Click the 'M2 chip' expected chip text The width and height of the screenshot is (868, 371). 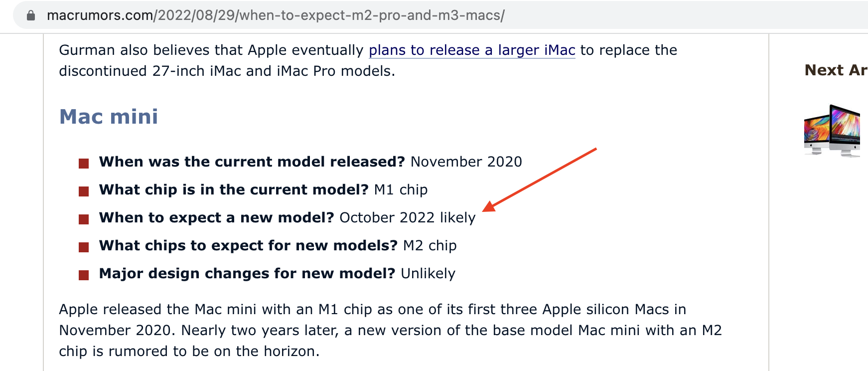click(430, 246)
